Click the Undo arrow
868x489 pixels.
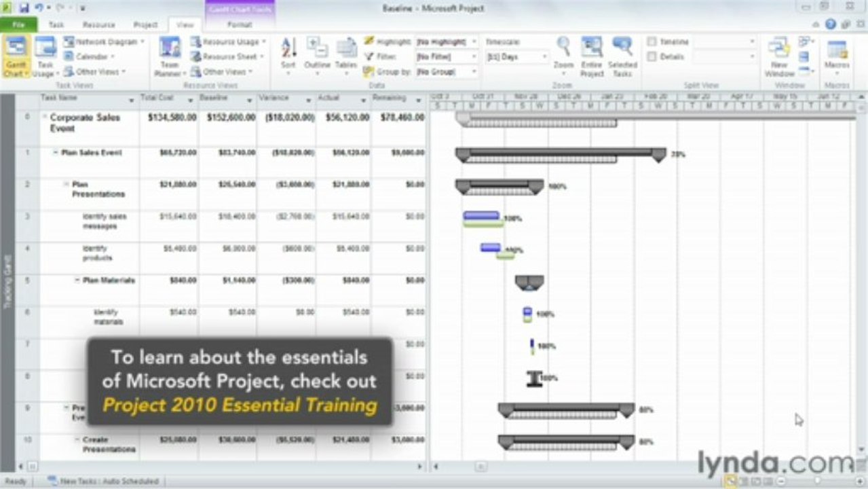(40, 8)
